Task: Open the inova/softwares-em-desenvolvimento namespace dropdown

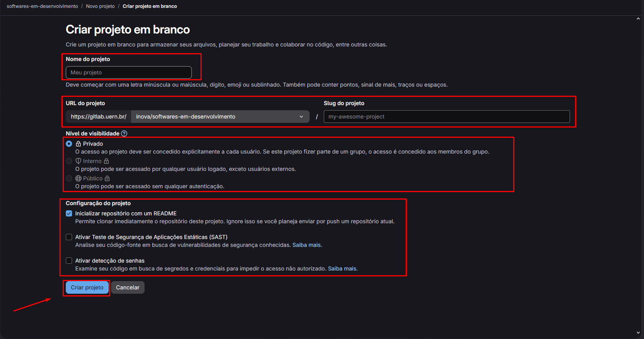Action: pyautogui.click(x=220, y=117)
